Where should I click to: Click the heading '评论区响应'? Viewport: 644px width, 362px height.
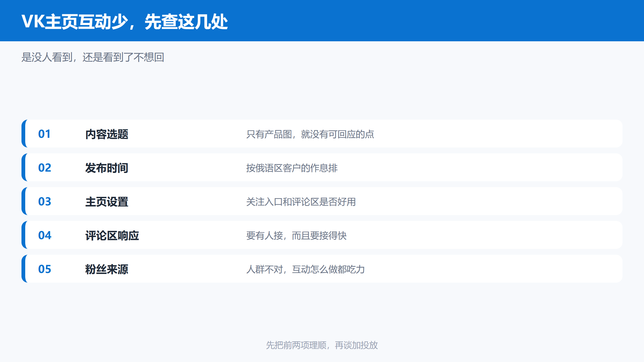pos(112,235)
